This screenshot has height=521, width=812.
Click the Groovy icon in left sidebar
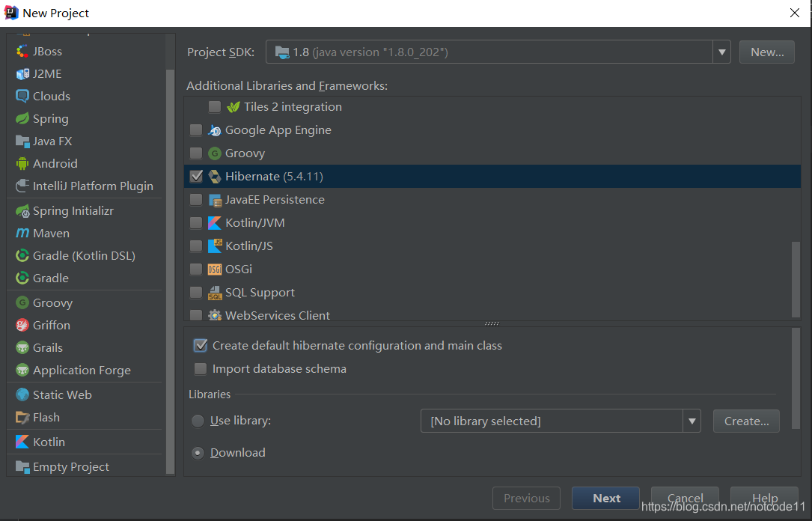click(x=22, y=302)
